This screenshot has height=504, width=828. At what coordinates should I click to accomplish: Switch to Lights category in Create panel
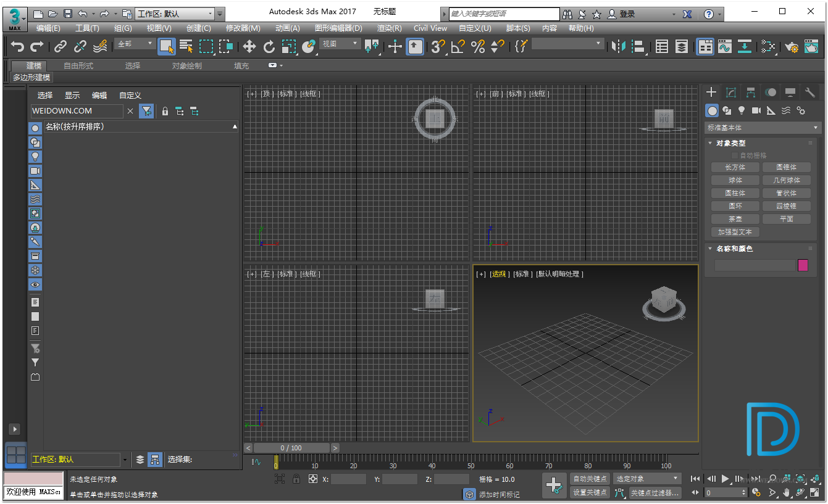coord(742,110)
